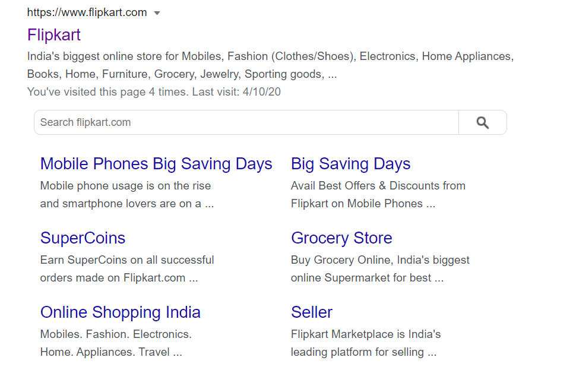Focus the Search flipkart.com input field
The width and height of the screenshot is (573, 392).
[246, 122]
